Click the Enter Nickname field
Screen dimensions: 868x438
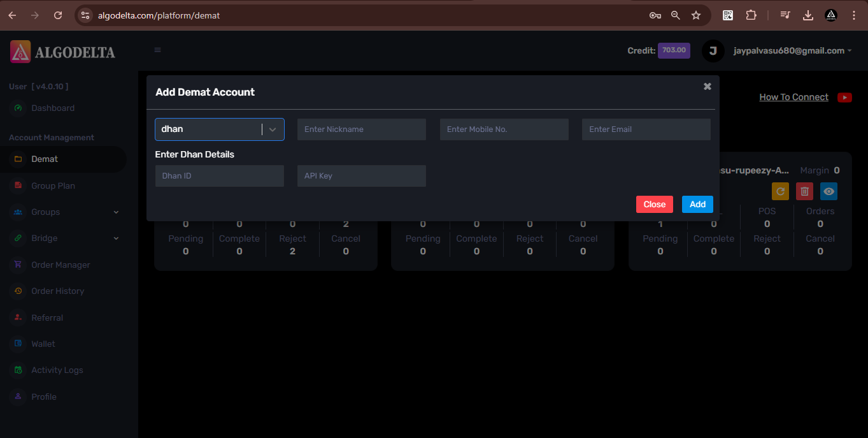pos(361,129)
